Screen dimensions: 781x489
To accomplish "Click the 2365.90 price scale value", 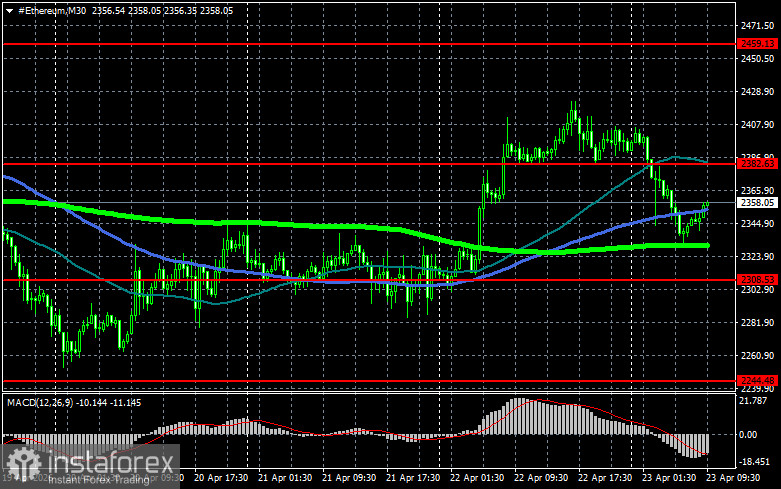I will (758, 191).
